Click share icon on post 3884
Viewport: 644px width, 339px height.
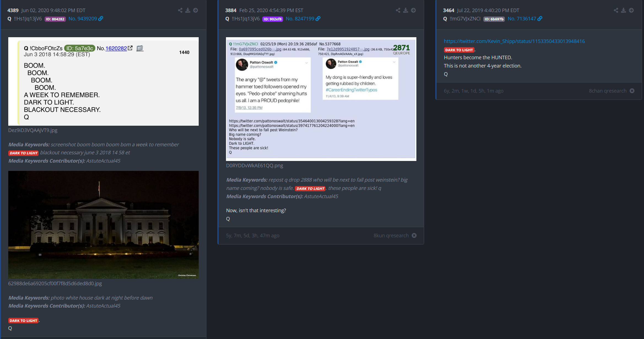coord(398,10)
